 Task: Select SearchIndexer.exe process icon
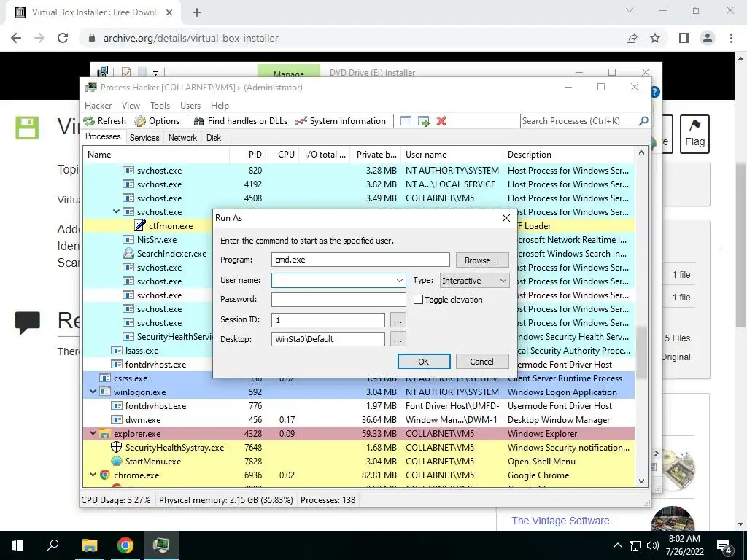pyautogui.click(x=128, y=253)
